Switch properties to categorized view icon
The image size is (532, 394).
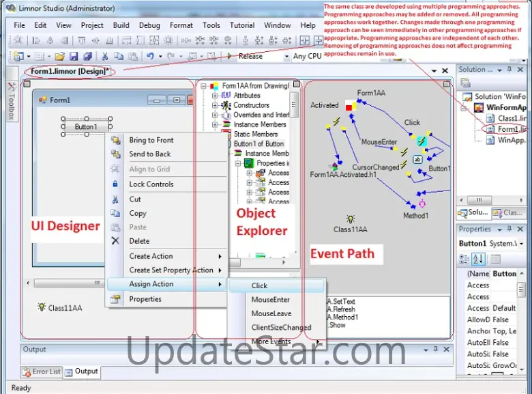point(464,259)
